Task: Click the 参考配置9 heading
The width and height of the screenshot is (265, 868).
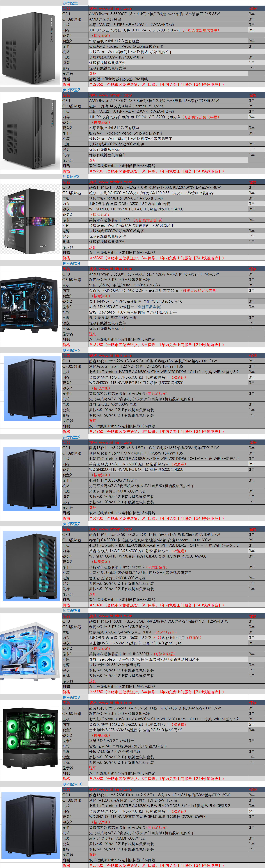Action: (x=71, y=697)
